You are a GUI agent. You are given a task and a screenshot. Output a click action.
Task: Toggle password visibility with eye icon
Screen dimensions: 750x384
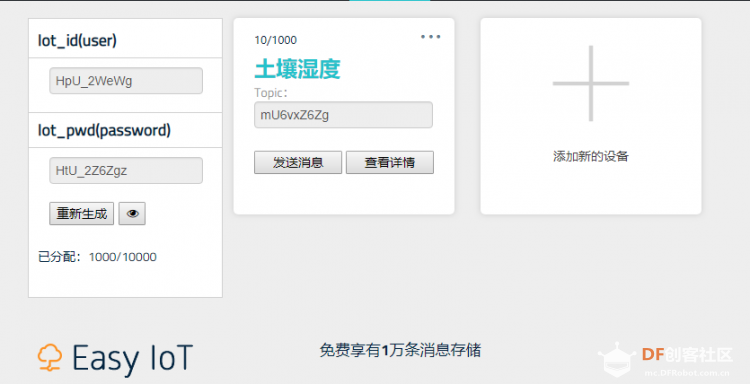[x=132, y=213]
